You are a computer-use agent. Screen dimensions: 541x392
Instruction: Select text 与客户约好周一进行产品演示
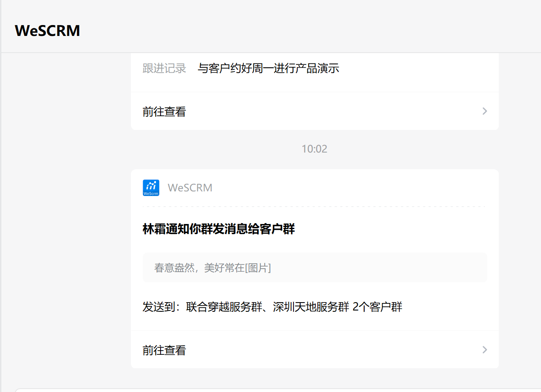click(x=268, y=68)
